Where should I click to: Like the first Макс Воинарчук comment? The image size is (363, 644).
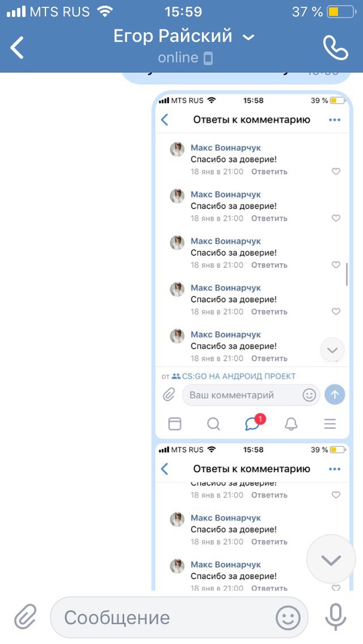[336, 171]
